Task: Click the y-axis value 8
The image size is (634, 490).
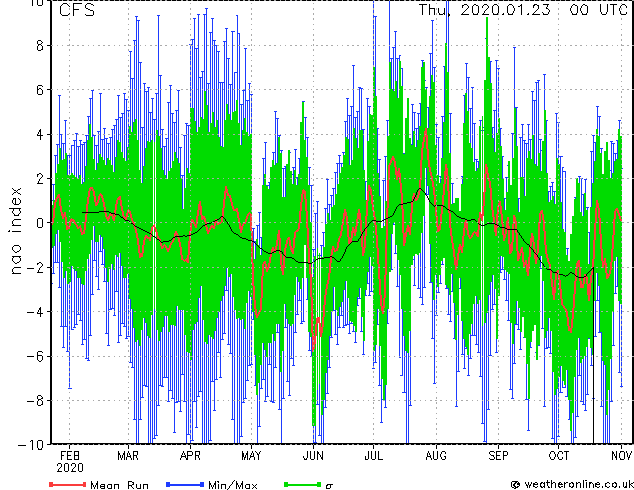Action: 40,46
